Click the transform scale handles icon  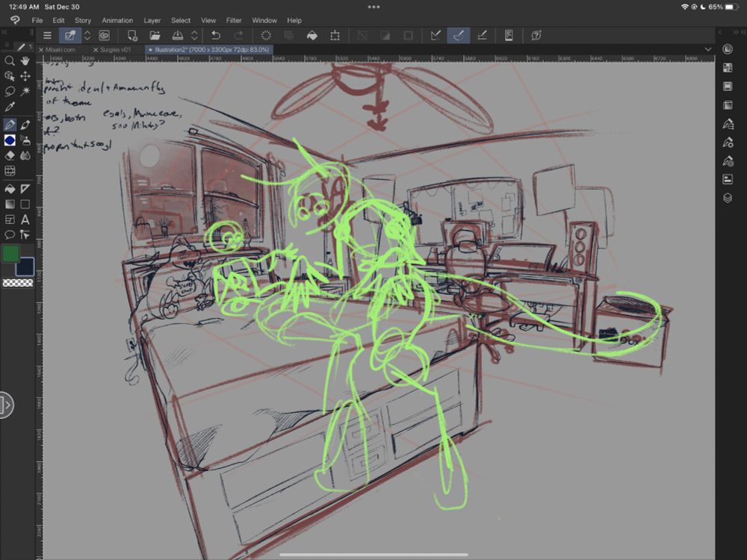click(x=335, y=35)
